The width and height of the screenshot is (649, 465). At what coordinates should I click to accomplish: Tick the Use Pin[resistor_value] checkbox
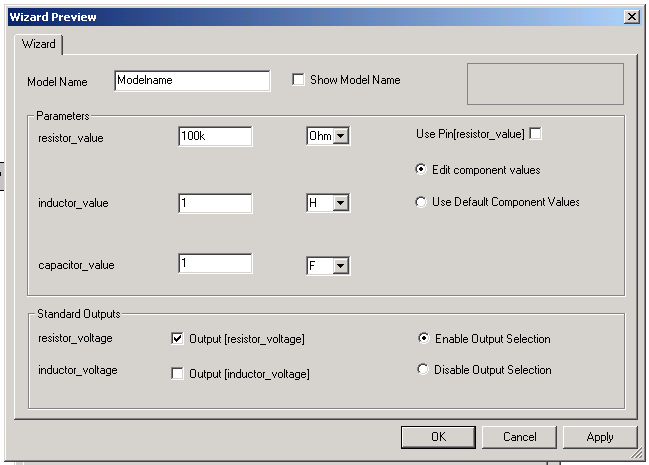[x=535, y=133]
